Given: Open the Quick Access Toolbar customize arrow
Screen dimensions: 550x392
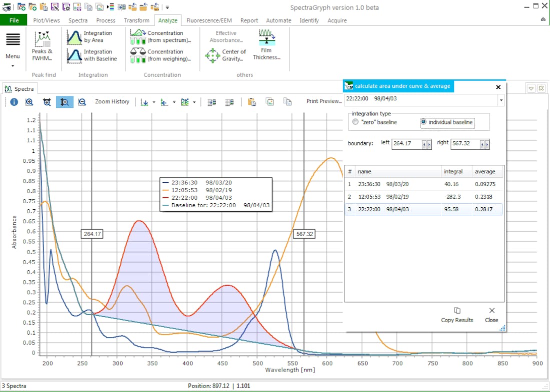Looking at the screenshot, I should pyautogui.click(x=167, y=7).
